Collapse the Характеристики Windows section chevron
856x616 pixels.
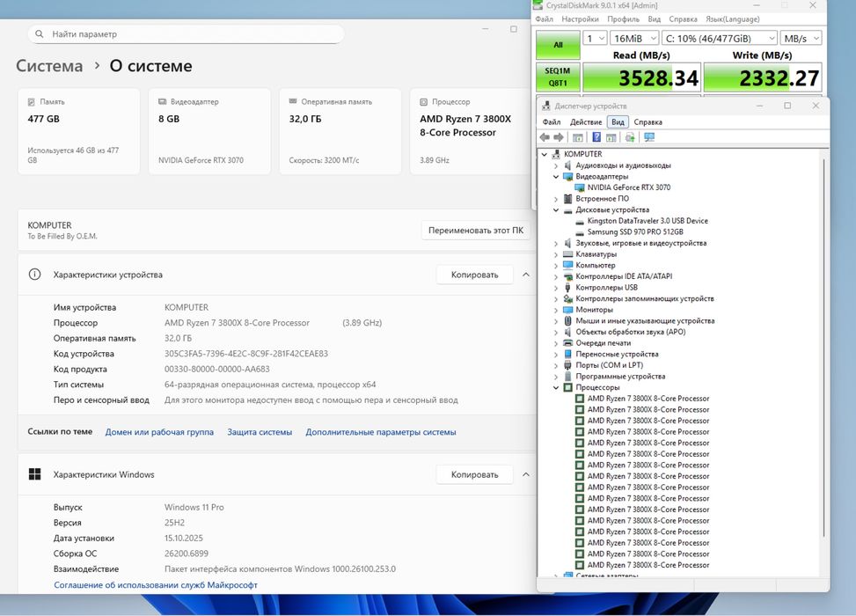pos(526,474)
